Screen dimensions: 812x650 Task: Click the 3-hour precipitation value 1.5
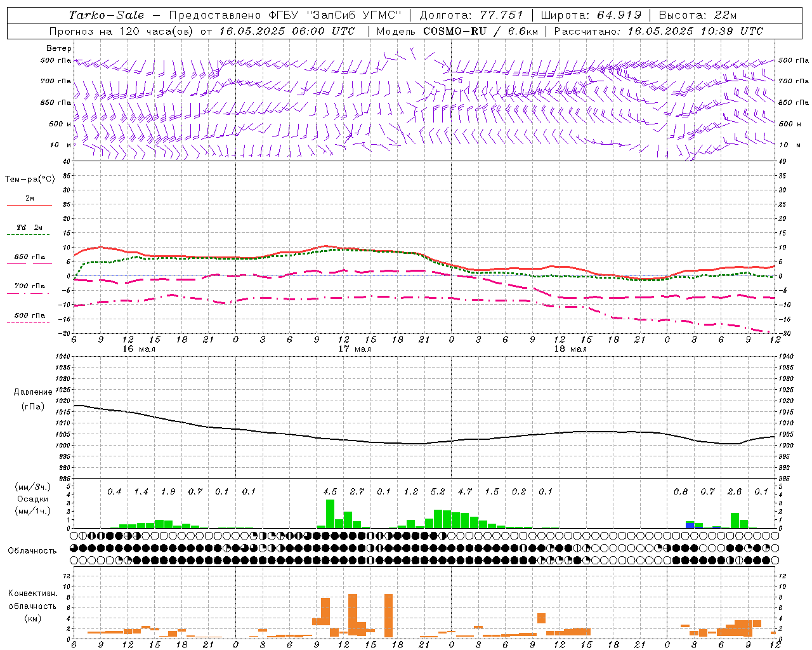492,491
